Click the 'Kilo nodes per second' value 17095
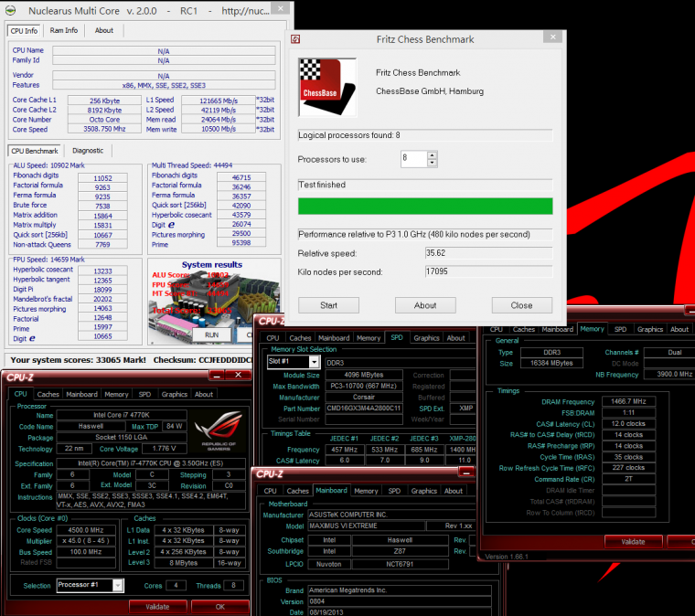Image resolution: width=695 pixels, height=616 pixels. click(489, 271)
